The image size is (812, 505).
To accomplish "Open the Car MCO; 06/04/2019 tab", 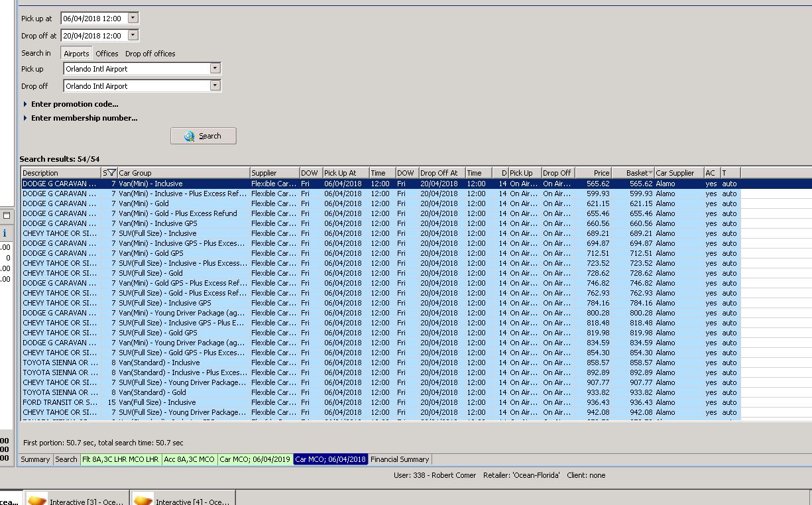I will click(255, 459).
